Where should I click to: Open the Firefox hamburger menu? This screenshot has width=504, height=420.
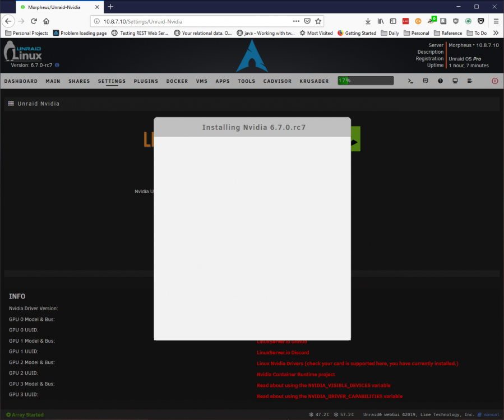coord(496,21)
